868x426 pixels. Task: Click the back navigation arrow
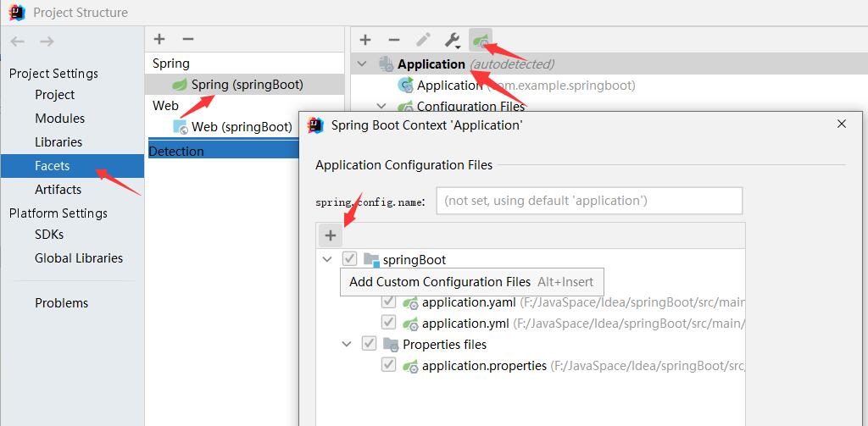pyautogui.click(x=17, y=41)
